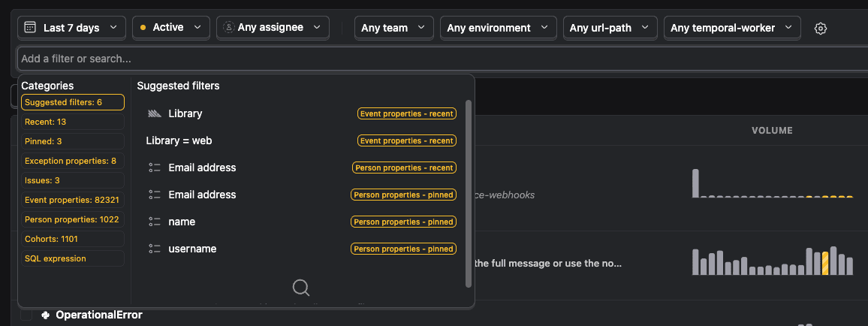
Task: Click the tall first bar in webhooks volume chart
Action: point(695,183)
